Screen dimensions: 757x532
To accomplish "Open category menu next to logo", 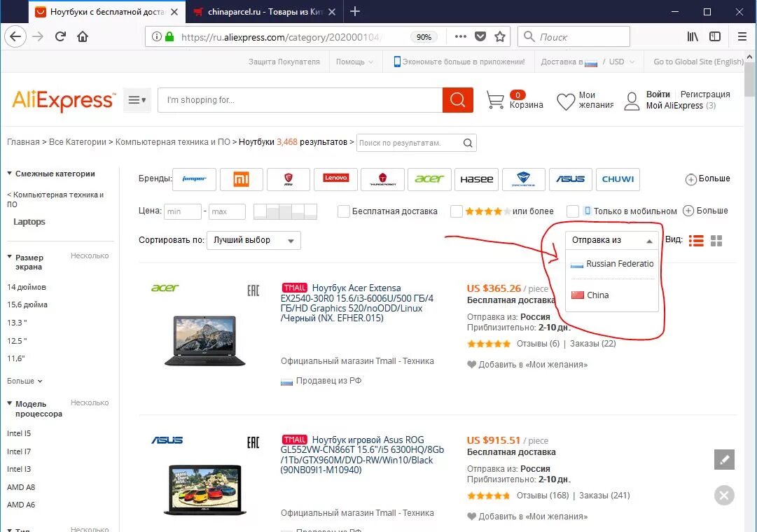I will pyautogui.click(x=137, y=100).
